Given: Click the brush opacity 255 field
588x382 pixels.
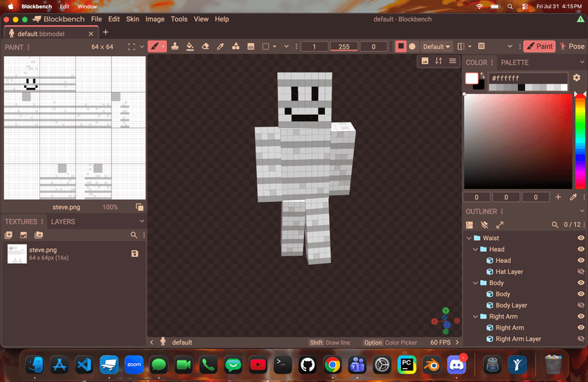Looking at the screenshot, I should tap(344, 46).
